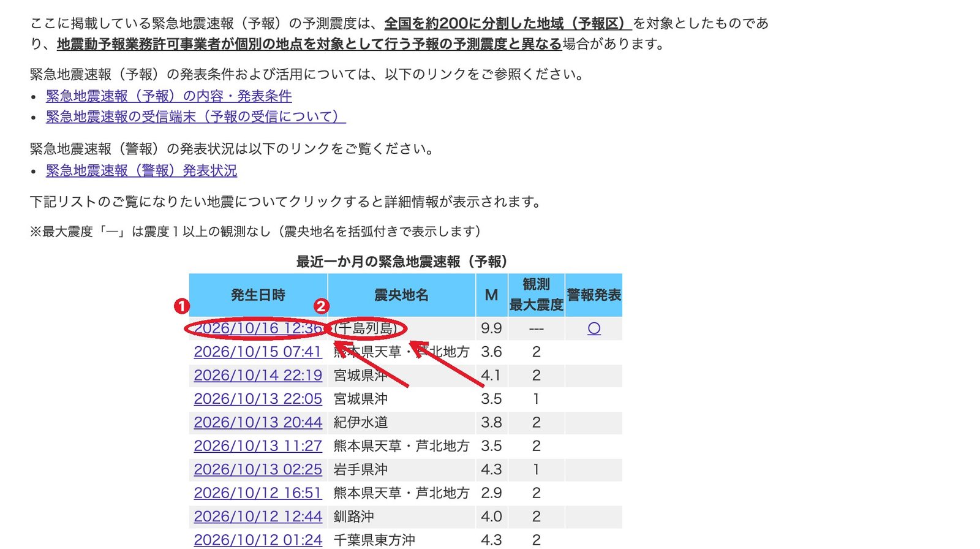This screenshot has width=980, height=549.
Task: Open earthquake entry 2026/10/15 07:41
Action: pos(258,352)
